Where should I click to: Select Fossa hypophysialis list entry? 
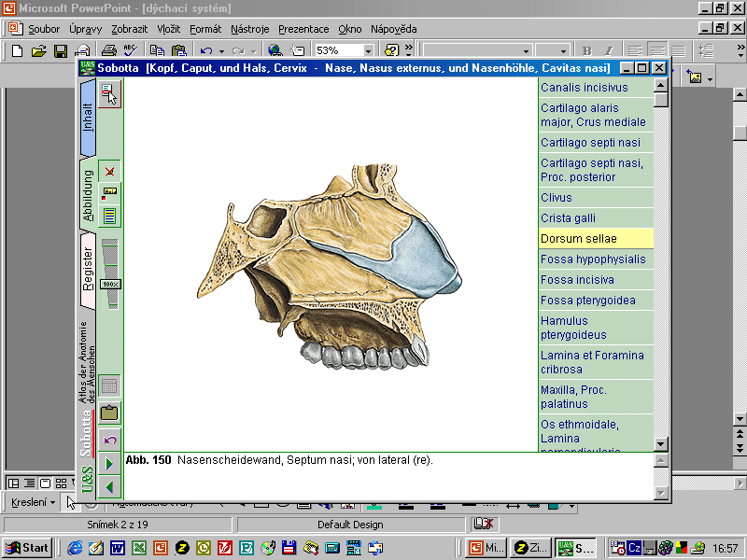[596, 259]
